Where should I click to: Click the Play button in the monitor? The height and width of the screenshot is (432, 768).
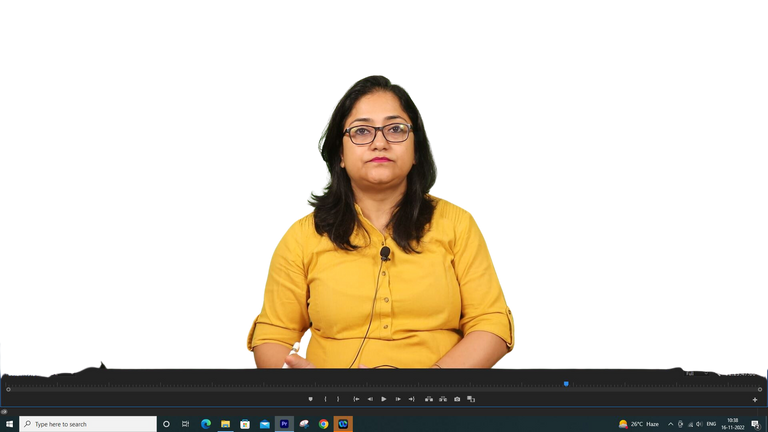click(384, 399)
